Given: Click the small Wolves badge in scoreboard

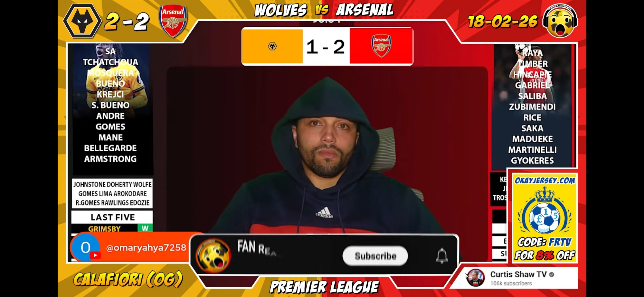Looking at the screenshot, I should coord(272,46).
